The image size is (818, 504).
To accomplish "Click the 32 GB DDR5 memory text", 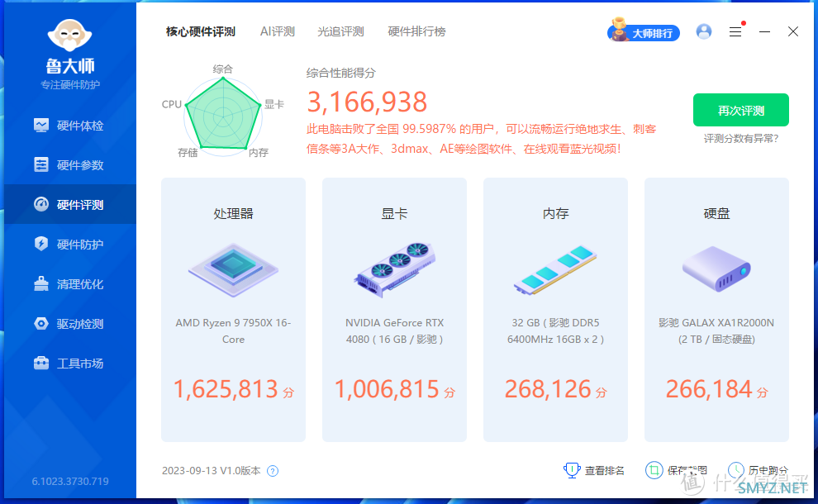I will (x=555, y=330).
